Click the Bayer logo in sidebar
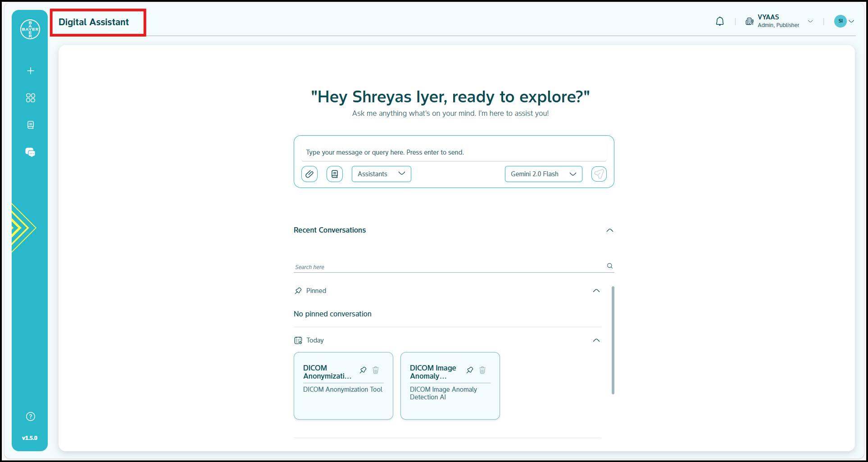This screenshot has height=462, width=868. click(x=30, y=29)
